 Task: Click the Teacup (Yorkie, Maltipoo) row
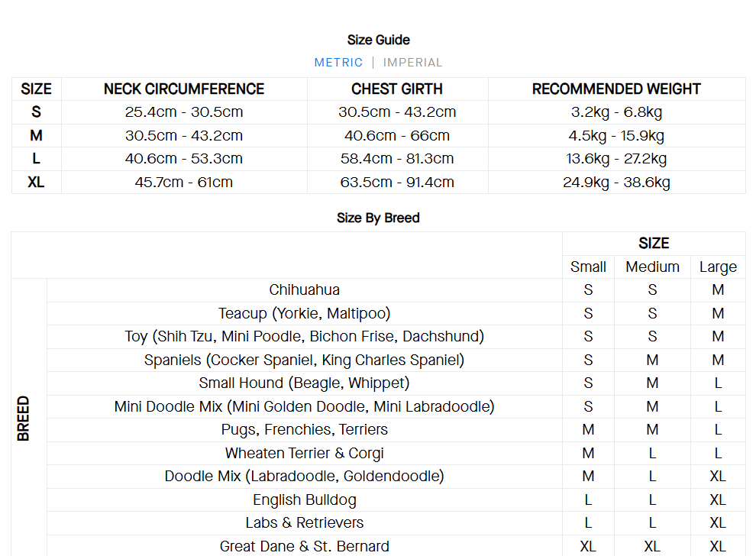[304, 313]
